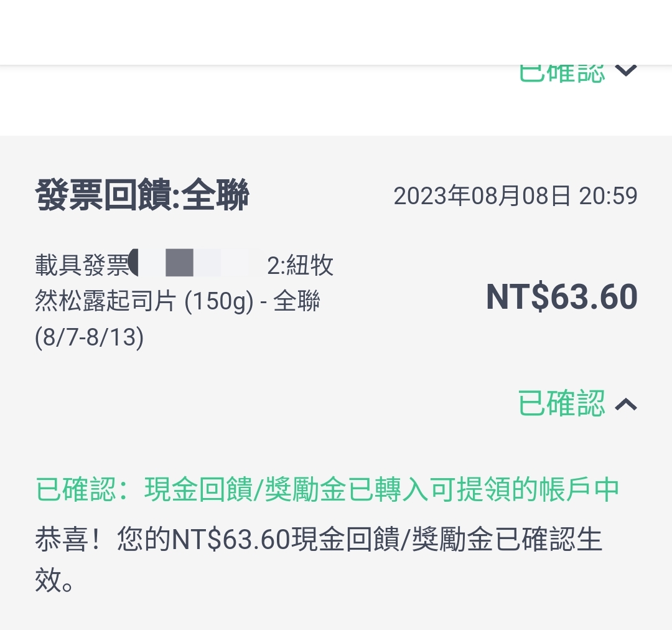Tap the 然松露起司片 (150g) product text
This screenshot has height=630, width=672.
tap(144, 302)
